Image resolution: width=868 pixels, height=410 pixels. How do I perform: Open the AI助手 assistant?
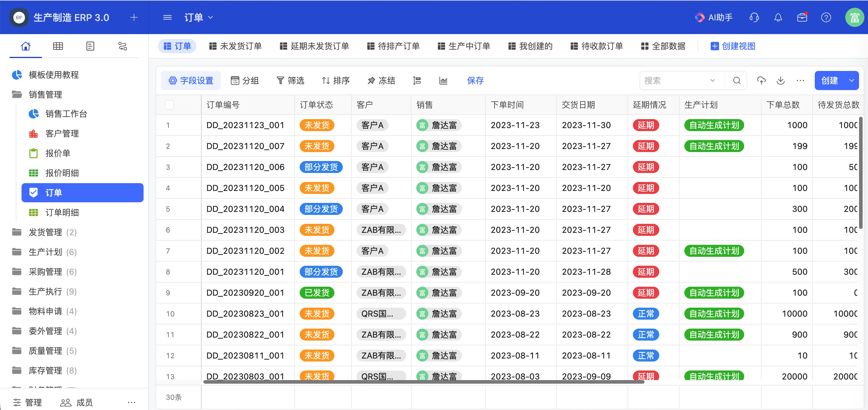714,18
